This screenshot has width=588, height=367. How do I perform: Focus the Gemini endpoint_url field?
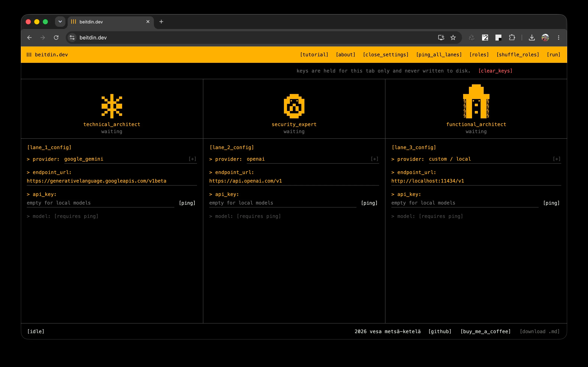click(x=112, y=181)
